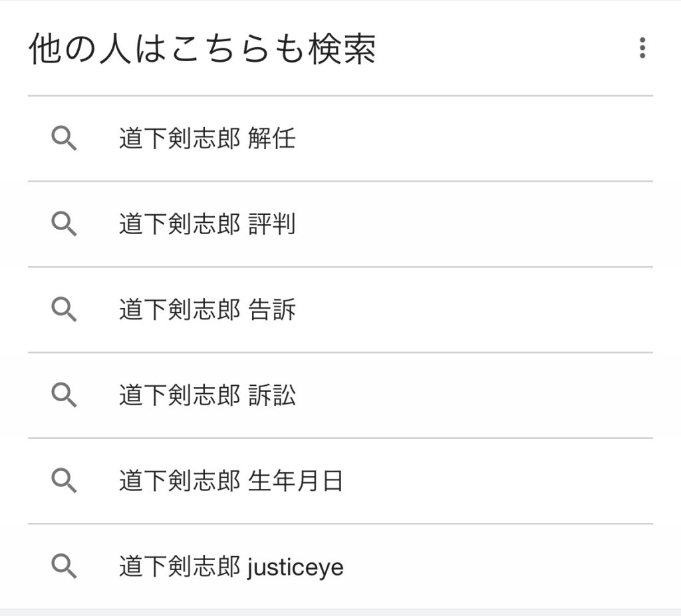This screenshot has height=616, width=681.
Task: Click search icon beside 道下剣志郎 訴訟
Action: click(64, 396)
